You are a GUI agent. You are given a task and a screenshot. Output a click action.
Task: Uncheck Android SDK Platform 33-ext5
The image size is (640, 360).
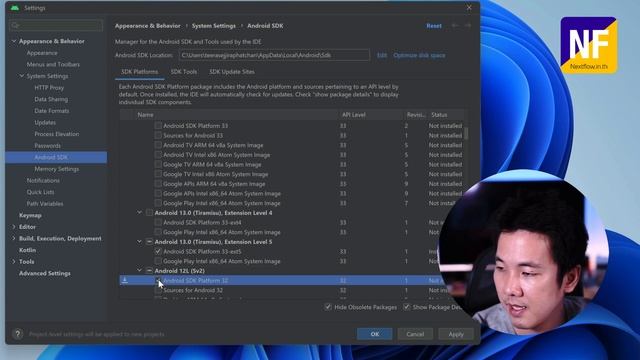click(x=158, y=251)
